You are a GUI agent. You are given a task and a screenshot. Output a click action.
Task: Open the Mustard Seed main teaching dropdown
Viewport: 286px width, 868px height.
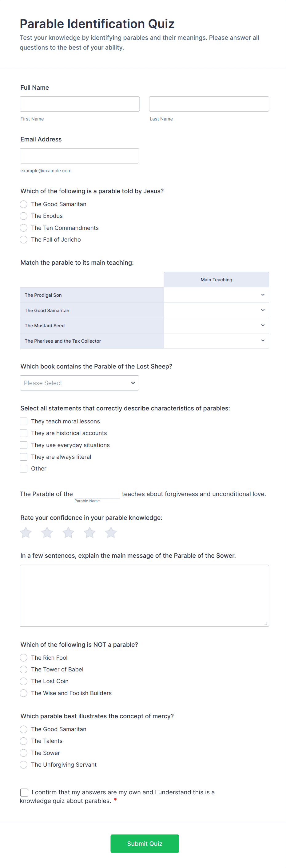pyautogui.click(x=216, y=325)
